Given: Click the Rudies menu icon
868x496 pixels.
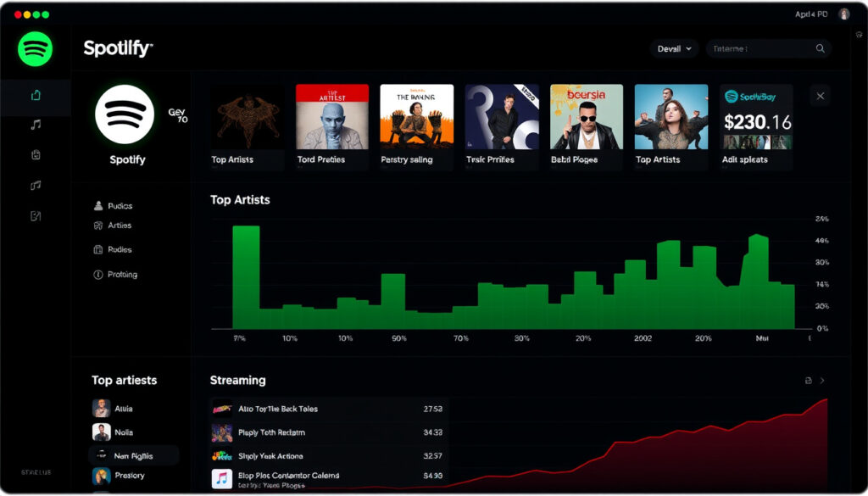Looking at the screenshot, I should point(98,249).
